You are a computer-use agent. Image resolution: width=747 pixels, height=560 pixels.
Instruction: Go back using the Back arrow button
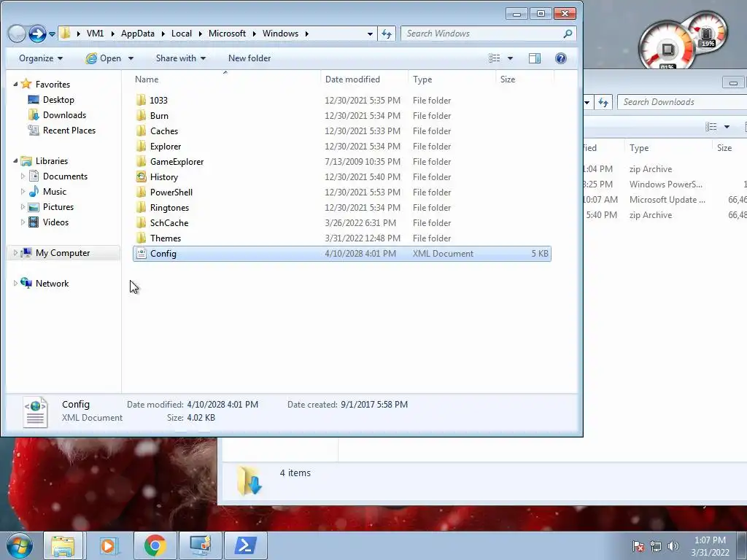tap(17, 34)
